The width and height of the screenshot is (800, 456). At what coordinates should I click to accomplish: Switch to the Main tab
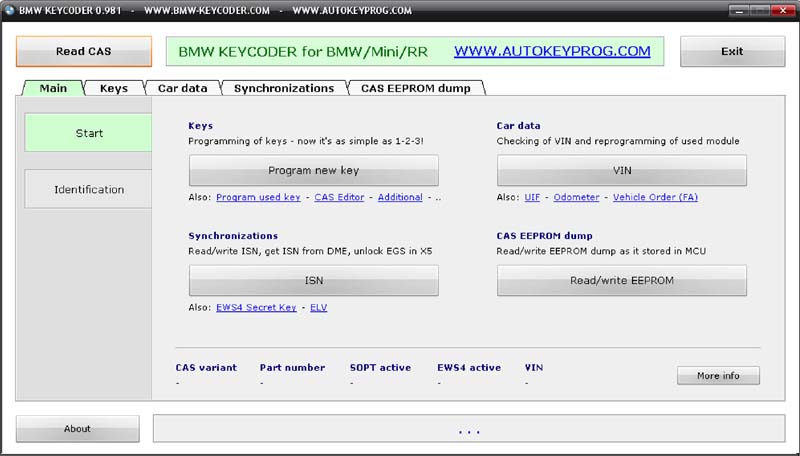[53, 88]
